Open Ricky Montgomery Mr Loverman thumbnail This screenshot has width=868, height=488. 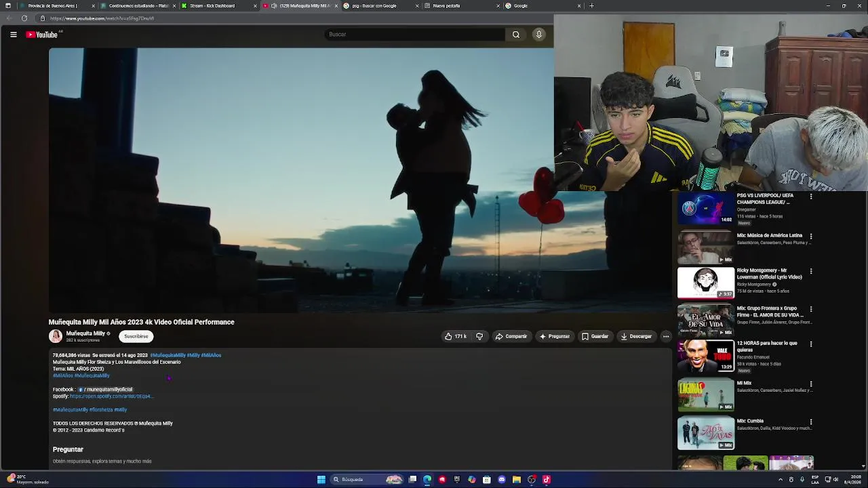click(706, 283)
